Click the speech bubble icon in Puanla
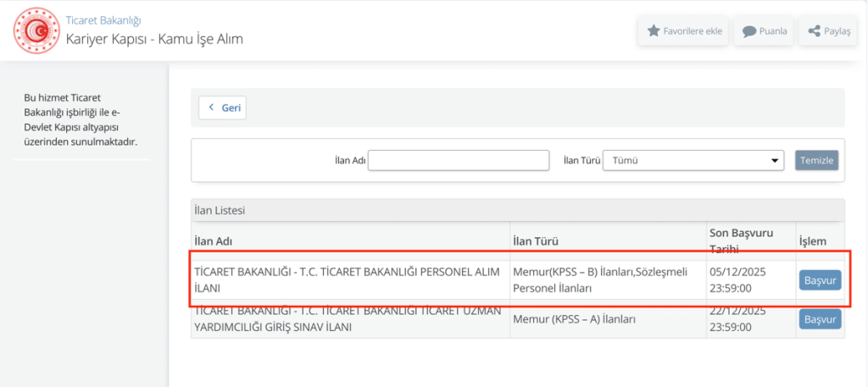Viewport: 868px width, 387px height. (x=749, y=31)
